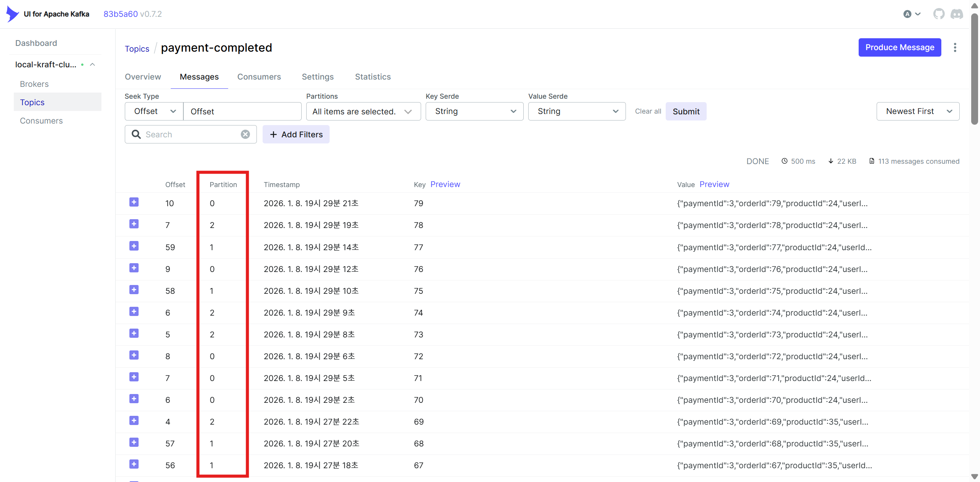Viewport: 980px width, 482px height.
Task: Click the Offset value input field
Action: tap(242, 111)
